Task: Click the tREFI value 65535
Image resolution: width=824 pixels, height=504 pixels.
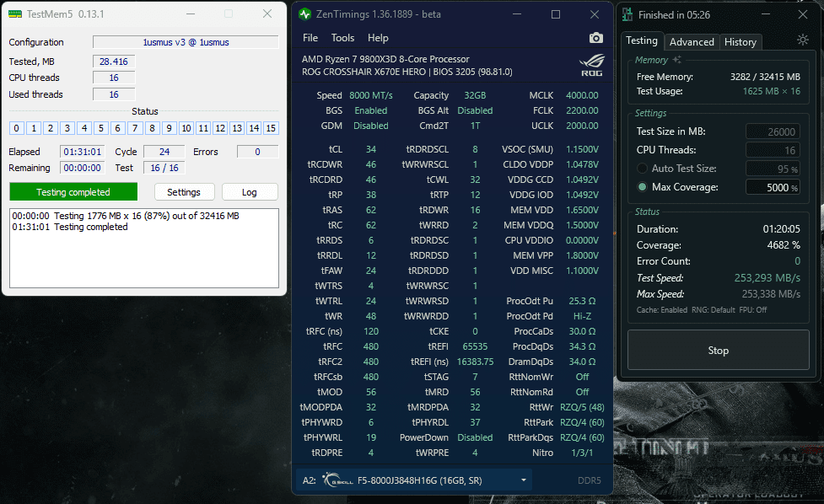Action: pos(475,346)
